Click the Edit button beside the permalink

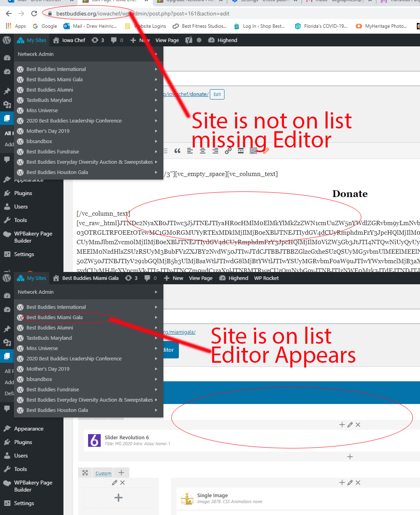click(217, 94)
